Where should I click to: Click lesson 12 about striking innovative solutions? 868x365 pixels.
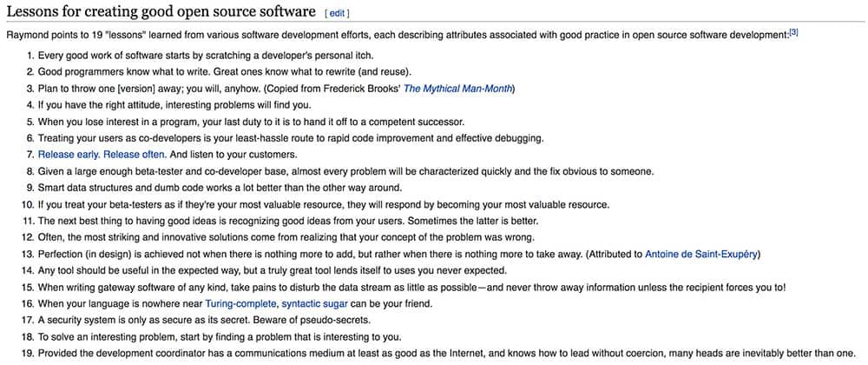click(286, 238)
